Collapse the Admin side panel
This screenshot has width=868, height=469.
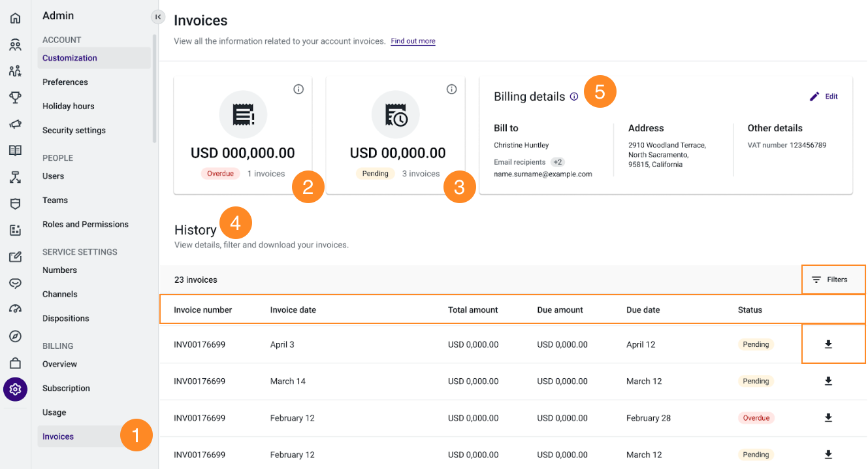157,17
